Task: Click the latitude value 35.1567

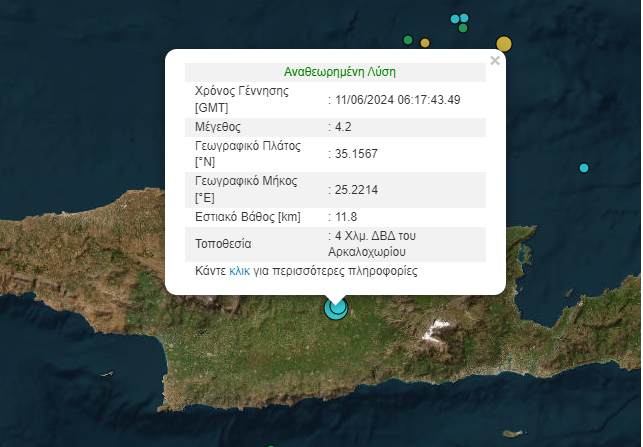Action: (x=357, y=154)
